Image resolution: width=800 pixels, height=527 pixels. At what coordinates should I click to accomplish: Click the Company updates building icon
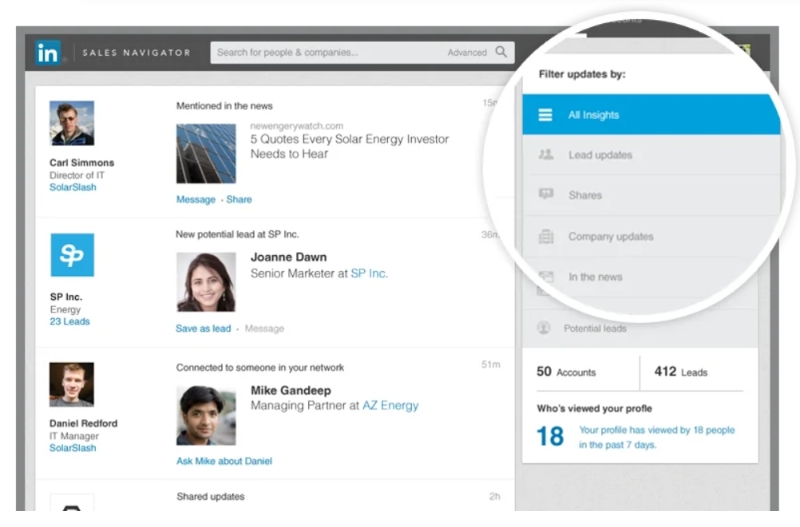point(545,237)
